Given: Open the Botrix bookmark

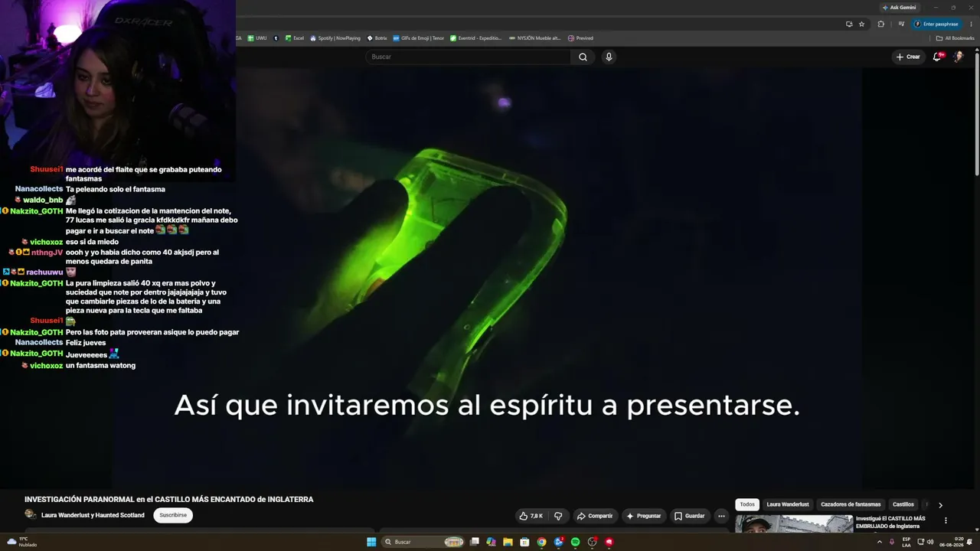Looking at the screenshot, I should click(x=377, y=38).
